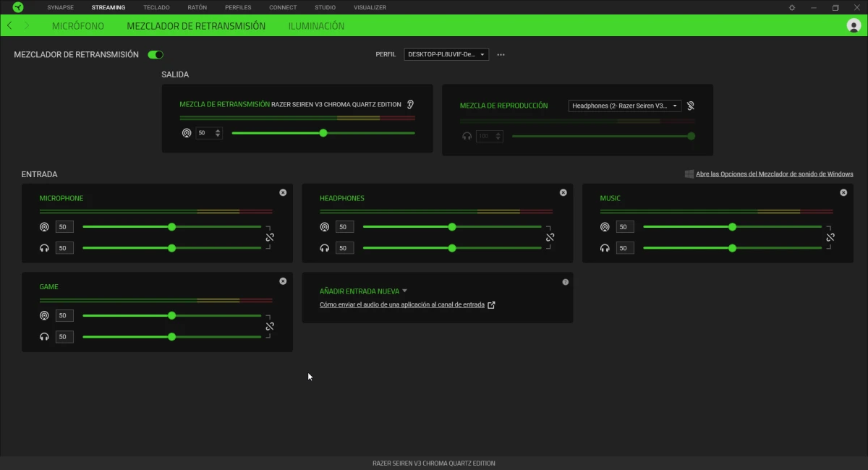Viewport: 868px width, 470px height.
Task: Mute Headphones channel stream broadcast icon
Action: click(x=324, y=227)
